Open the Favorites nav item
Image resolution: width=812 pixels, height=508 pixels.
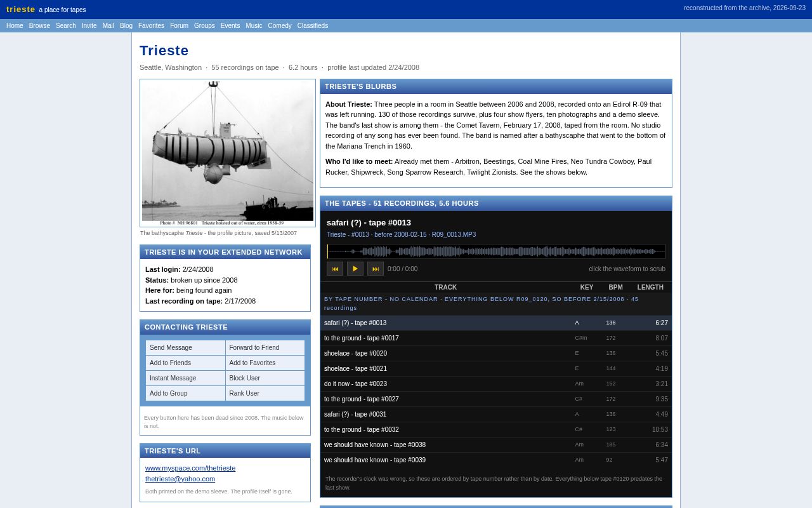point(151,26)
